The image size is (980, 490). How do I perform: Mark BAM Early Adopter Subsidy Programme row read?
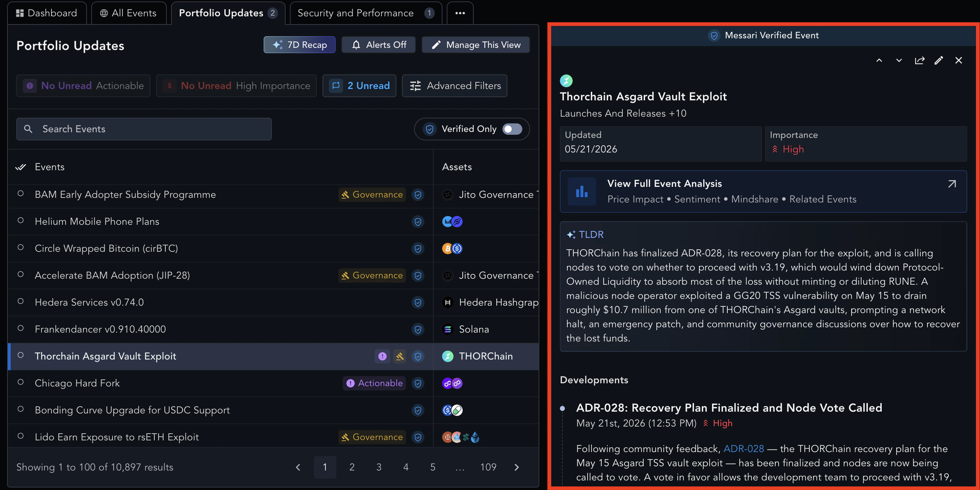point(21,194)
